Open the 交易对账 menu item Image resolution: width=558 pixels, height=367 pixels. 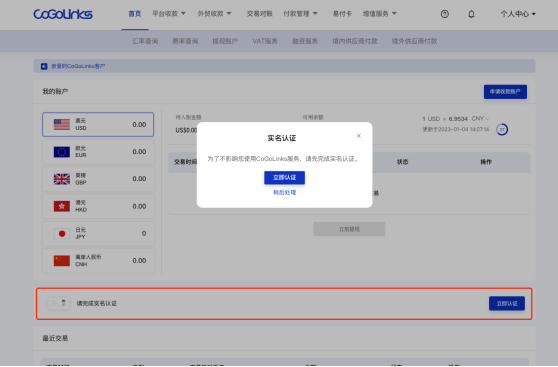259,14
